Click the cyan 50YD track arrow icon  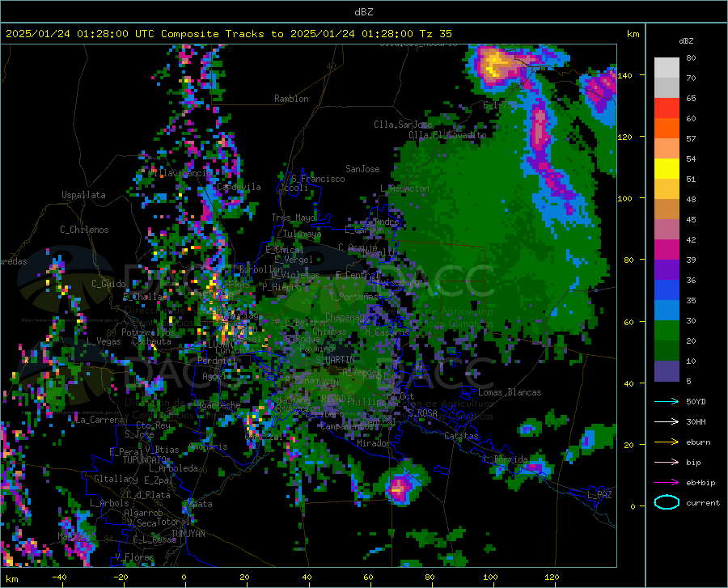667,401
